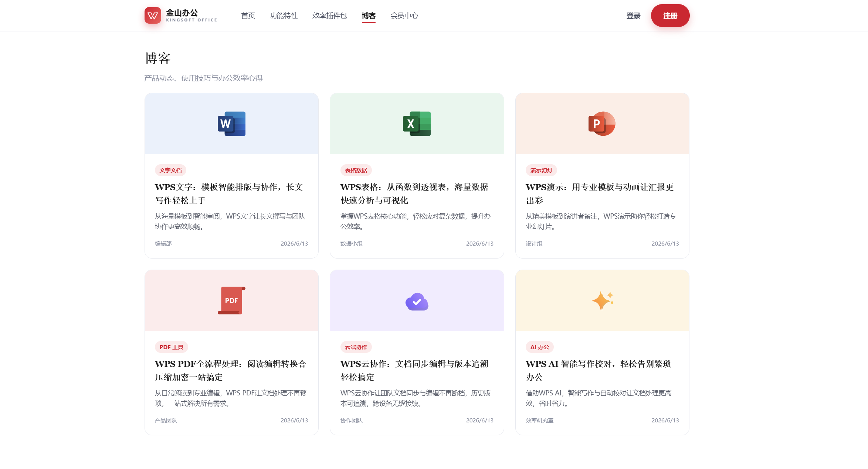Click the PowerPoint icon on the presentation card
The width and height of the screenshot is (868, 469).
602,124
